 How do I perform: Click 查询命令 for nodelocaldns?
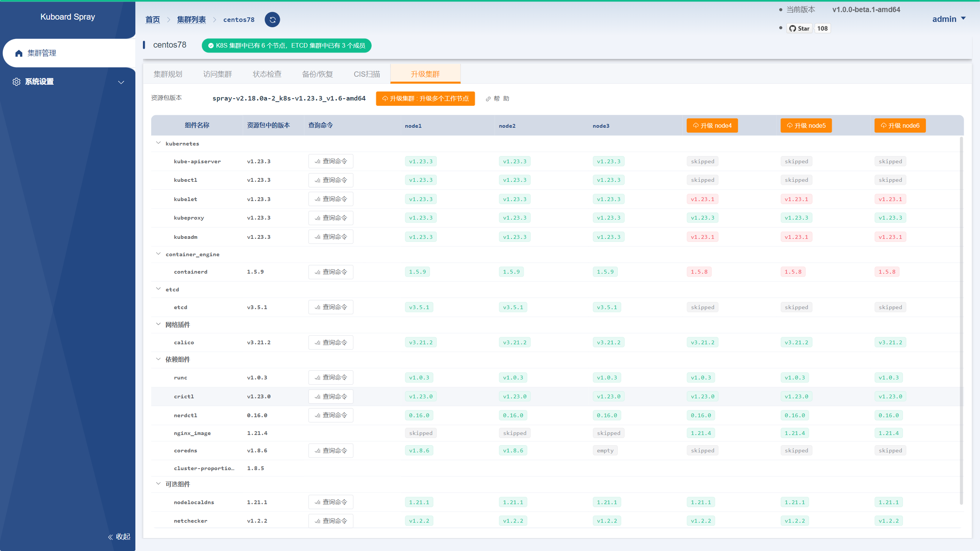330,502
